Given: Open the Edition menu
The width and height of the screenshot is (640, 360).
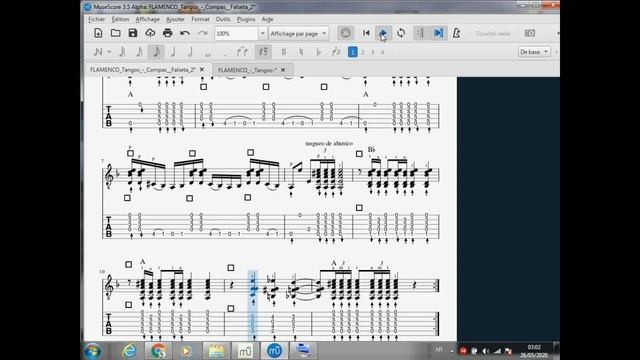Looking at the screenshot, I should click(x=120, y=19).
